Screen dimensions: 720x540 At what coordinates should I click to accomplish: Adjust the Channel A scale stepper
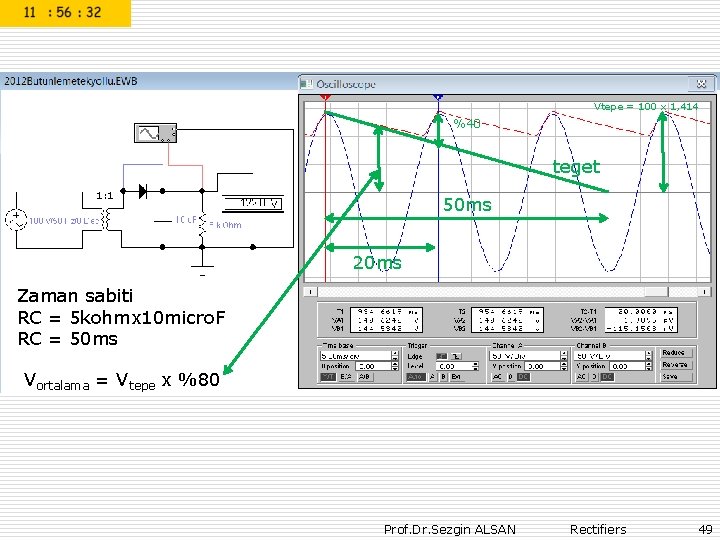coord(564,356)
